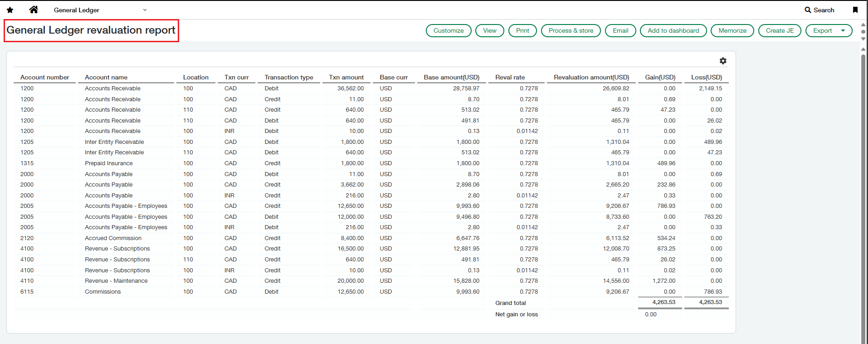Click Process & store
868x344 pixels.
coord(571,30)
